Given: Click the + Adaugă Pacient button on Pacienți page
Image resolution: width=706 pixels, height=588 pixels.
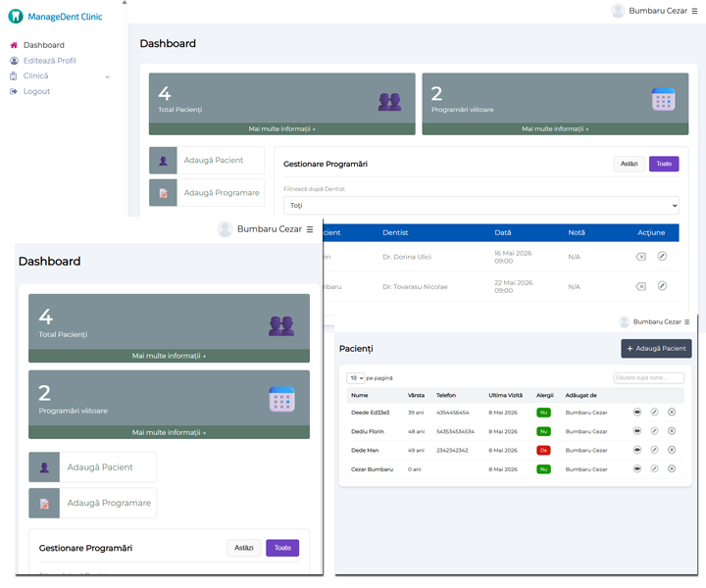Looking at the screenshot, I should point(656,349).
